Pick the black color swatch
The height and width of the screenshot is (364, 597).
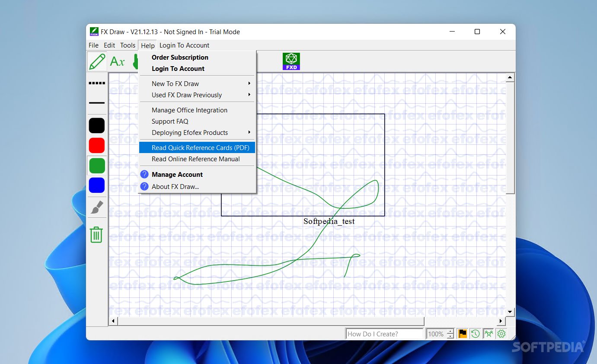coord(97,125)
